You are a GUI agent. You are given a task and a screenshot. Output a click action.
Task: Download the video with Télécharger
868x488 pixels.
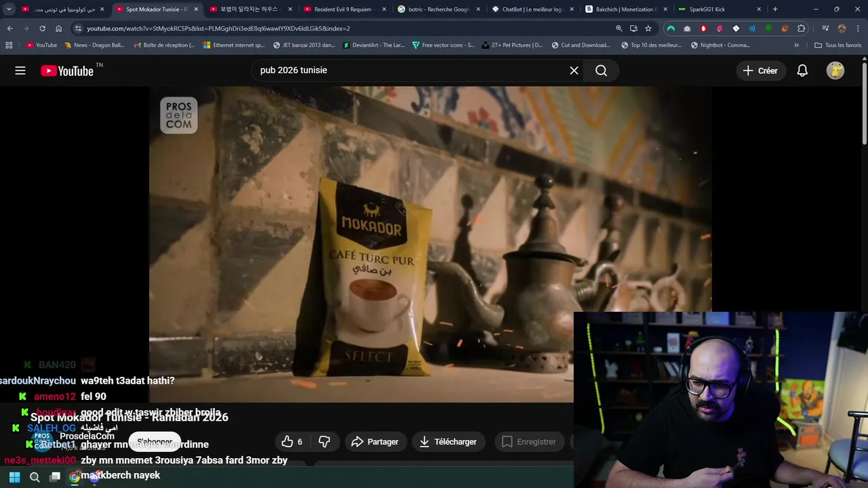point(448,442)
